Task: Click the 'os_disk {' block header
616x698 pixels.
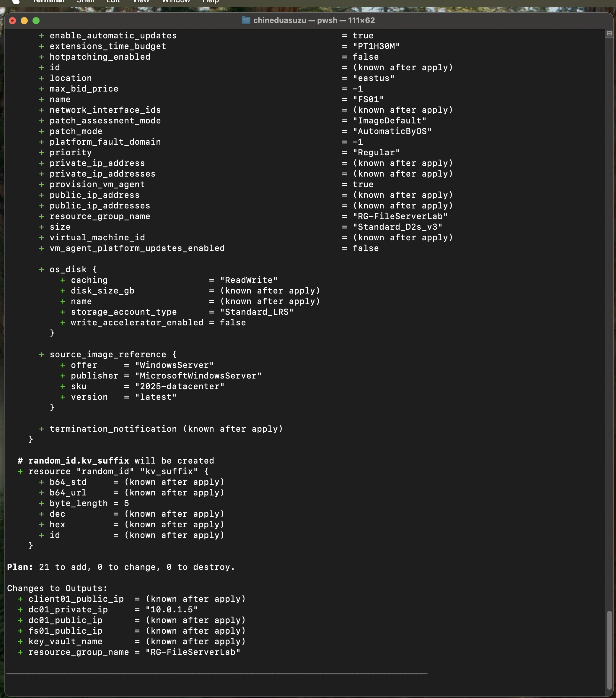Action: (74, 270)
